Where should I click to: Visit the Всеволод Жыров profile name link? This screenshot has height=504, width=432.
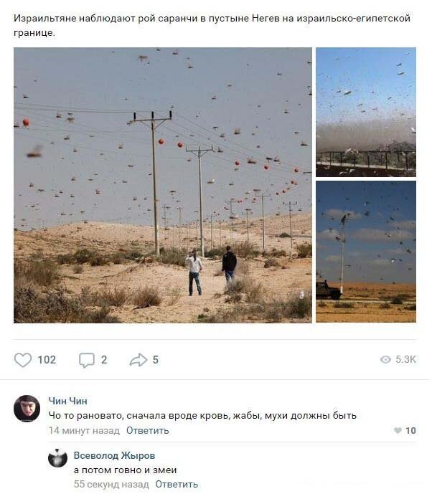pos(115,456)
